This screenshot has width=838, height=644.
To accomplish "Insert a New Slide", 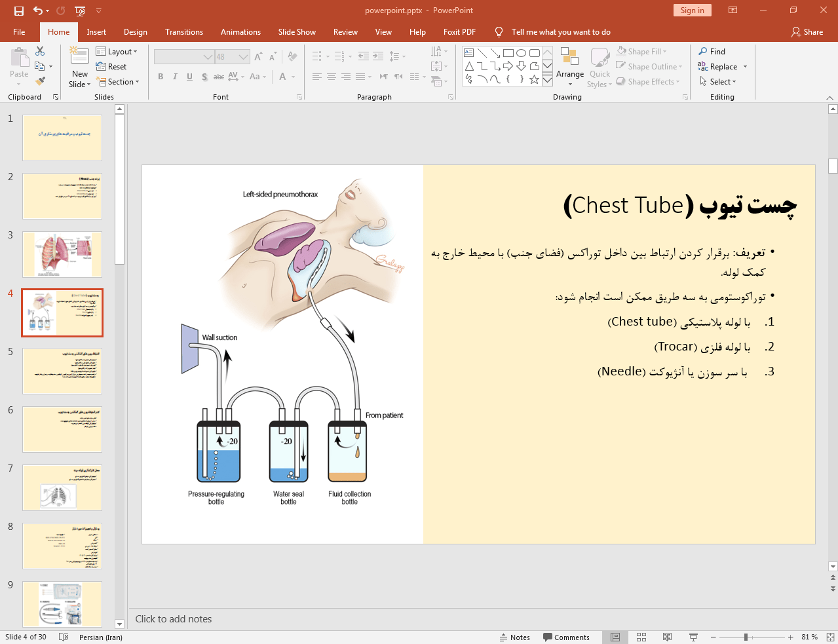I will point(80,67).
